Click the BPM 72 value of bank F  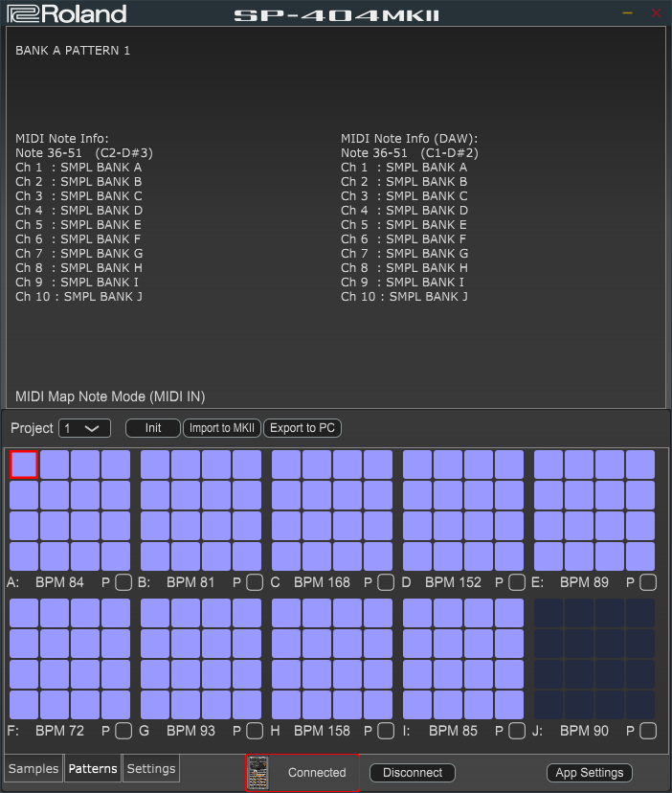click(x=59, y=731)
